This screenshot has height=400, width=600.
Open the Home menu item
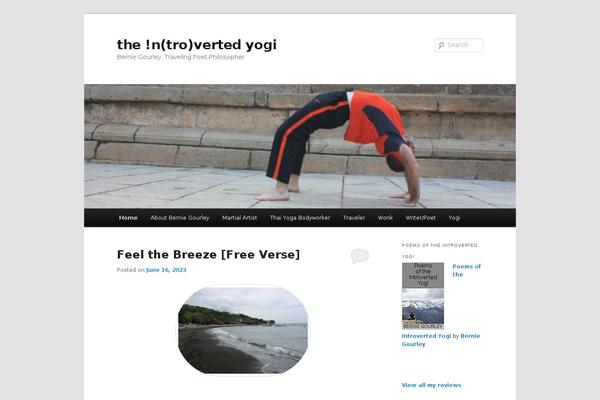pyautogui.click(x=128, y=218)
